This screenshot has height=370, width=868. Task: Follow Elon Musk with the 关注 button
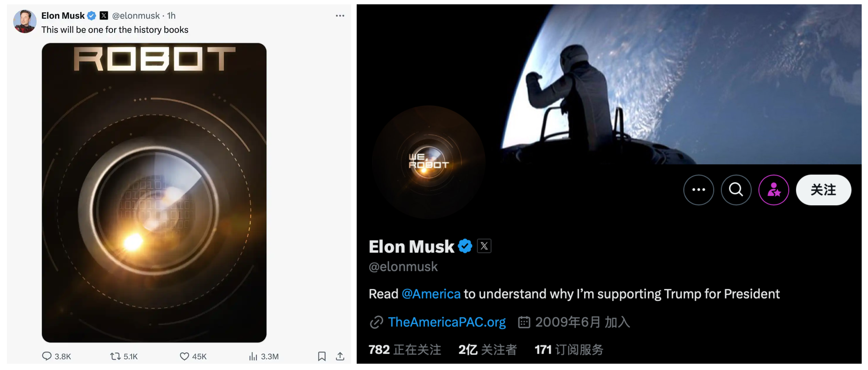click(823, 190)
